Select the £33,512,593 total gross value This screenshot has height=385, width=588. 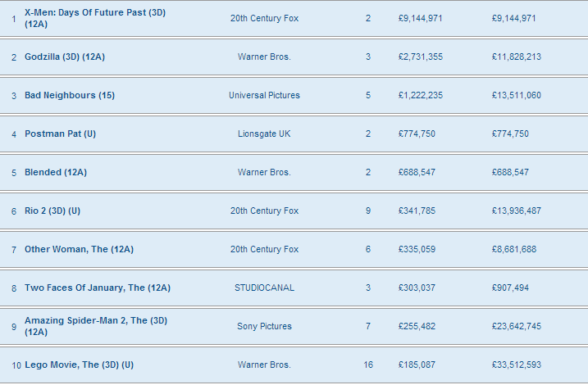point(517,365)
